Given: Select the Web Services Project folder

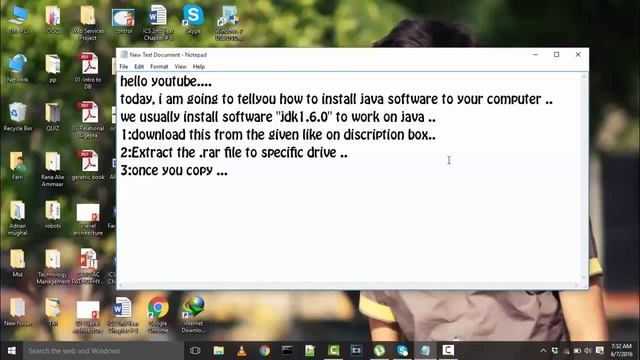Looking at the screenshot, I should [88, 23].
